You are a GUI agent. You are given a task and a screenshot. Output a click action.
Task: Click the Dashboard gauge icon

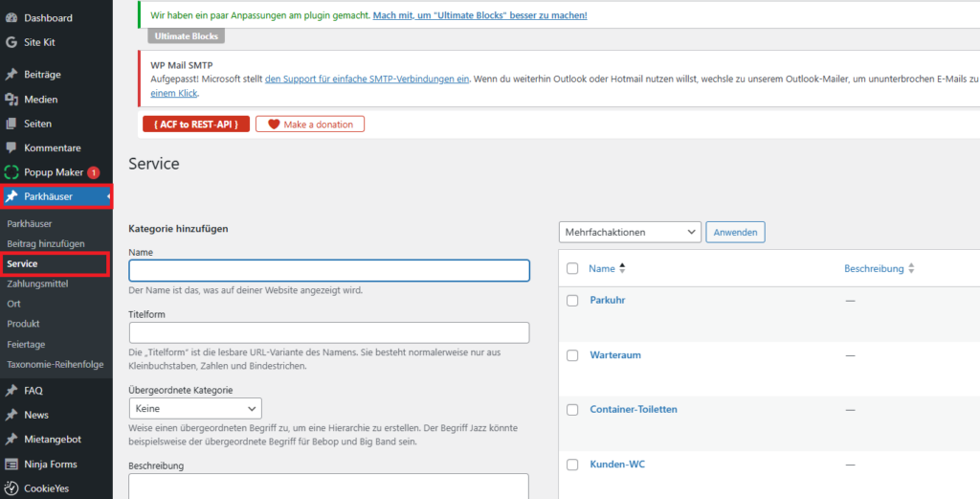pos(11,18)
